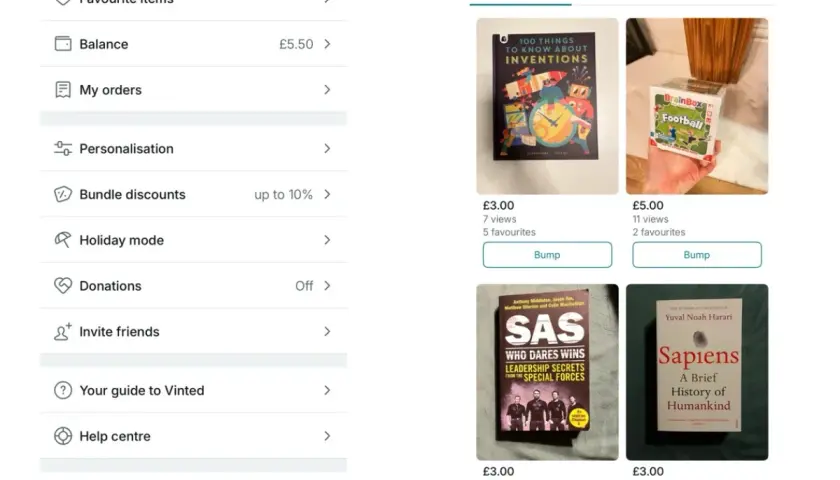The width and height of the screenshot is (840, 480).
Task: Open the SAS Who Dares Wins photo
Action: [x=547, y=372]
